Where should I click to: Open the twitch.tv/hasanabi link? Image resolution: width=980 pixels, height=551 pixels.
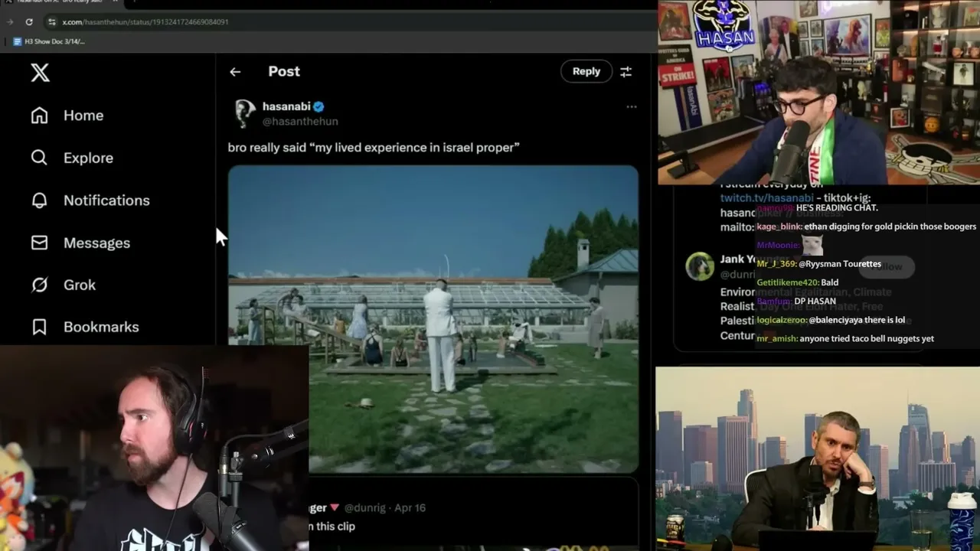pyautogui.click(x=766, y=197)
